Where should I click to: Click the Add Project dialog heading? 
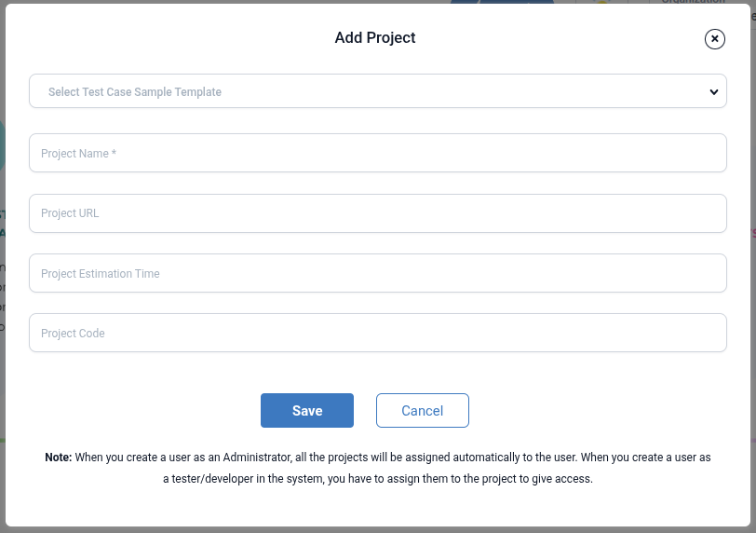click(x=375, y=37)
